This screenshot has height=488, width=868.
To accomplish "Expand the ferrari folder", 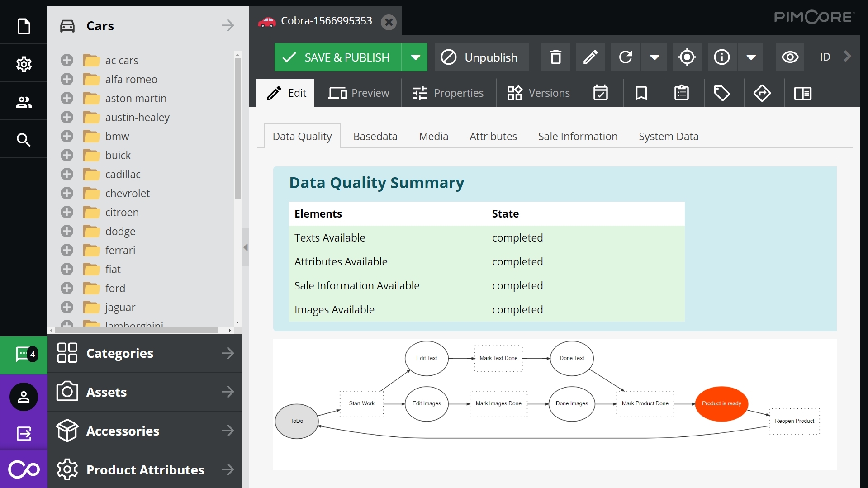I will click(67, 250).
